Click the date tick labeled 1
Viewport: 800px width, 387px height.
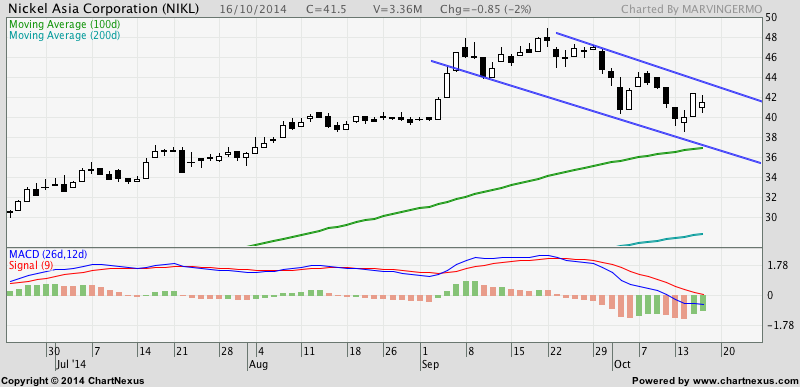(426, 351)
